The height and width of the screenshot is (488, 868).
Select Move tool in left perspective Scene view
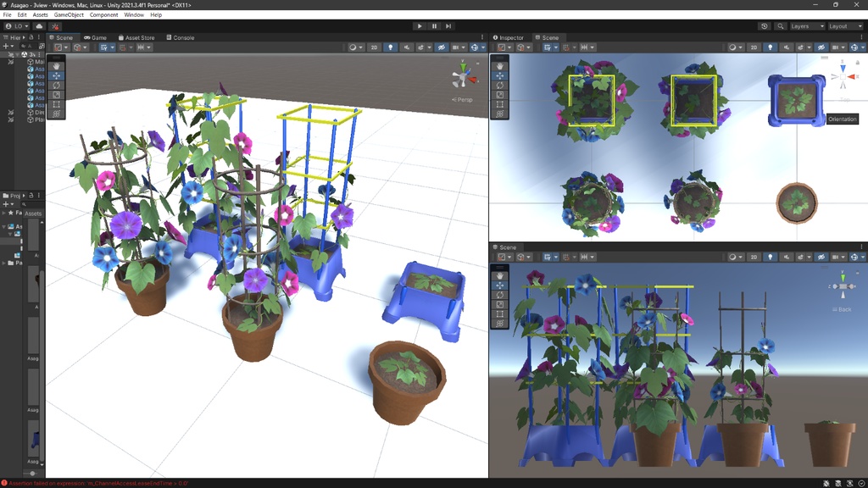[x=56, y=75]
